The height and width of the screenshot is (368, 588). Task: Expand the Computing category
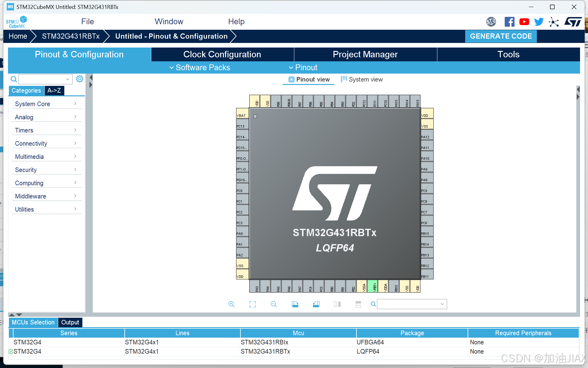[x=46, y=183]
